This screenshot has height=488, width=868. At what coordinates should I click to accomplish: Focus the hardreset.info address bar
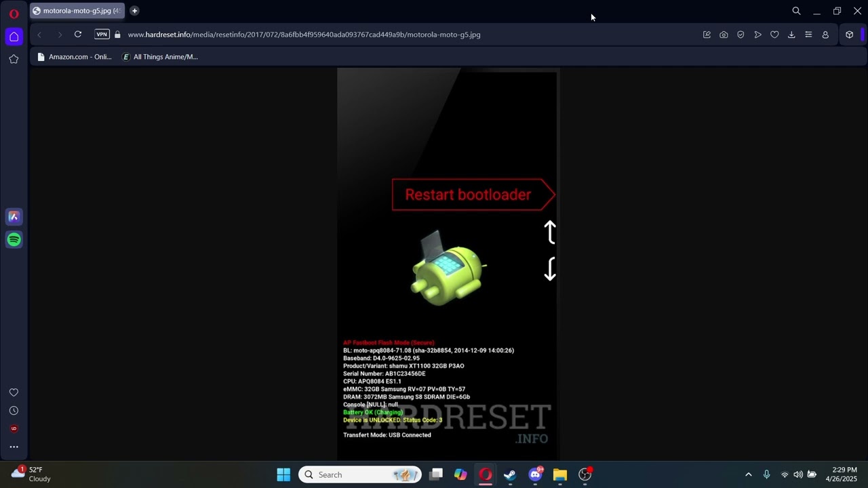(304, 35)
